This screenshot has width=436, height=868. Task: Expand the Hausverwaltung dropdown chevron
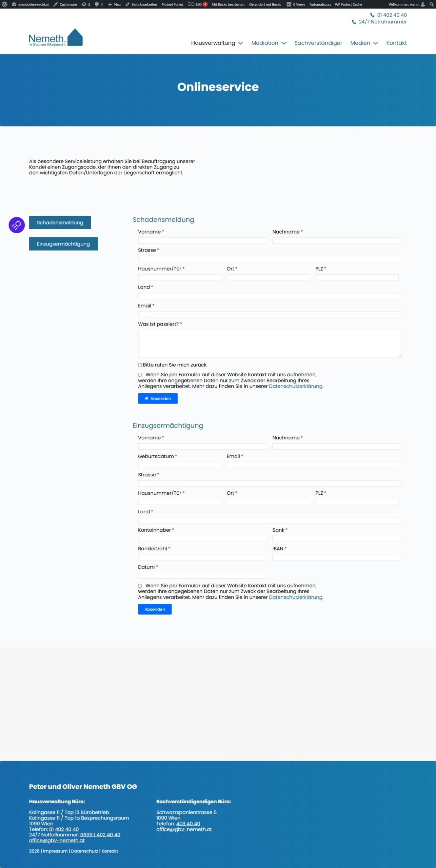[x=241, y=43]
